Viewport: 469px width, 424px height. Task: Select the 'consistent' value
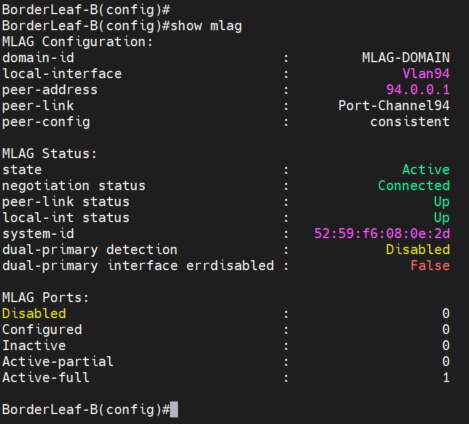[x=410, y=122]
